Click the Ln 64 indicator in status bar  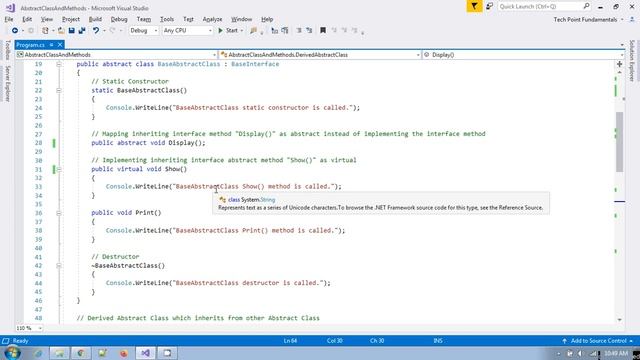290,340
